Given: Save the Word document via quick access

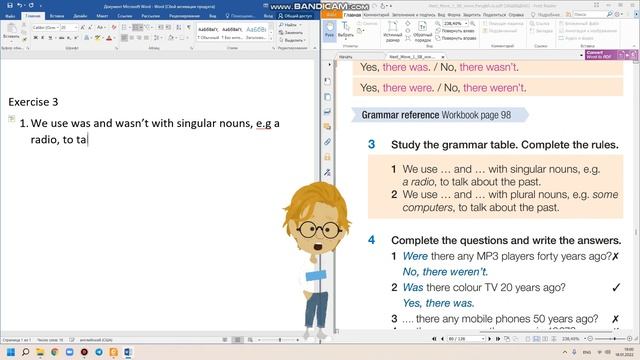Looking at the screenshot, I should 10,5.
